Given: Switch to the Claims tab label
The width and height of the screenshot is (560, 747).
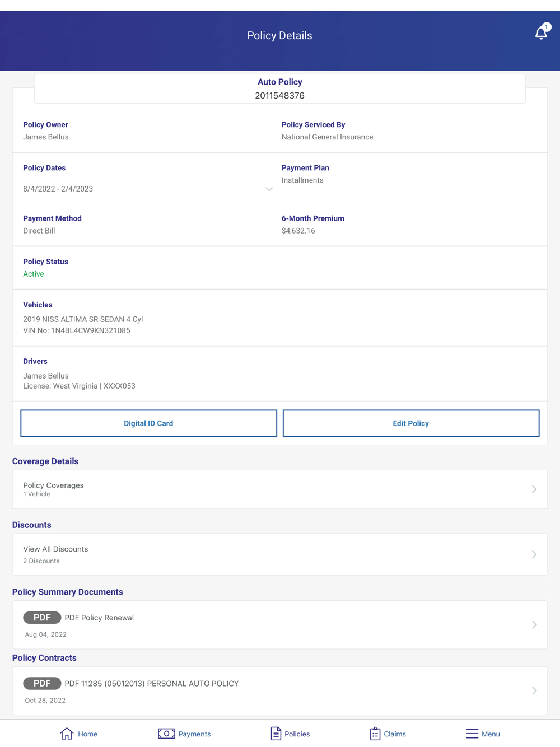Looking at the screenshot, I should [x=395, y=734].
